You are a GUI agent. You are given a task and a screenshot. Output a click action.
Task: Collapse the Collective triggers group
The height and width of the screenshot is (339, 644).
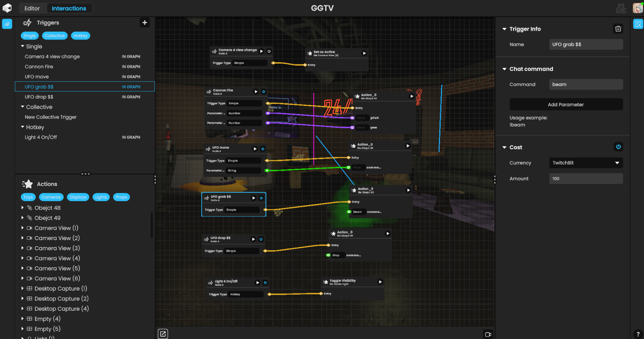pyautogui.click(x=23, y=107)
